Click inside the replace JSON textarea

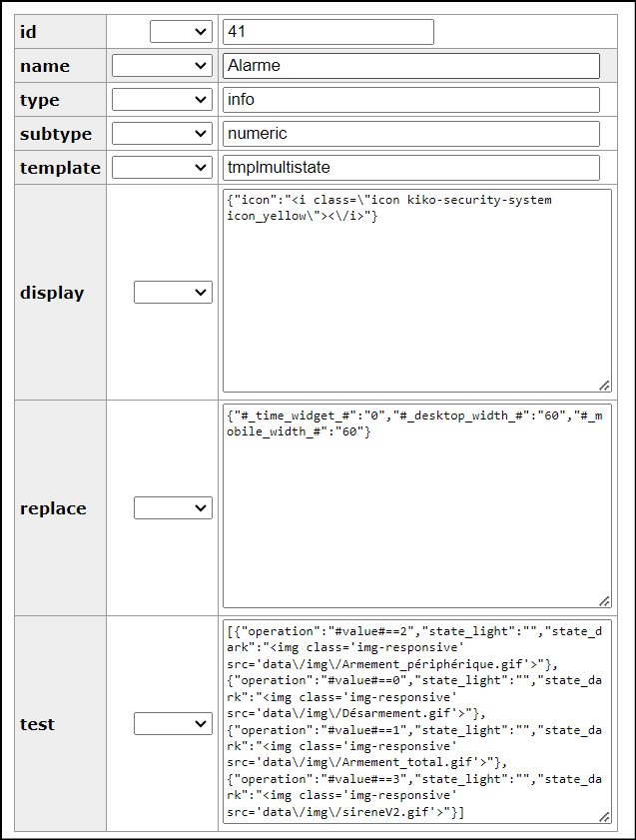417,506
